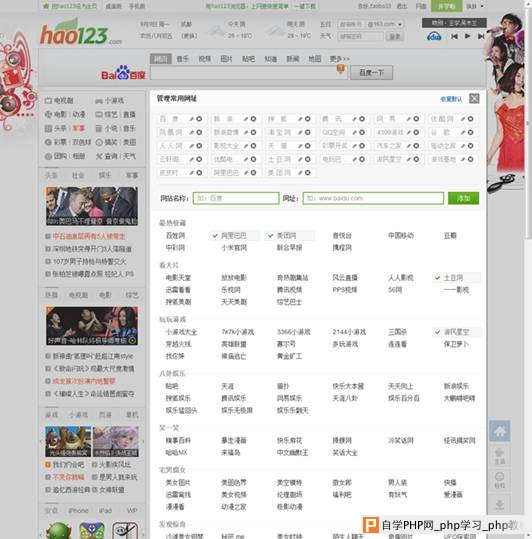Click the email 登录 login button

click(x=395, y=36)
